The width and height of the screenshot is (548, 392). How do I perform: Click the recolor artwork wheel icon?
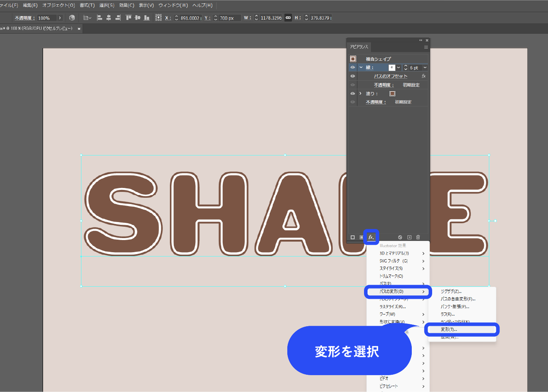[x=72, y=18]
